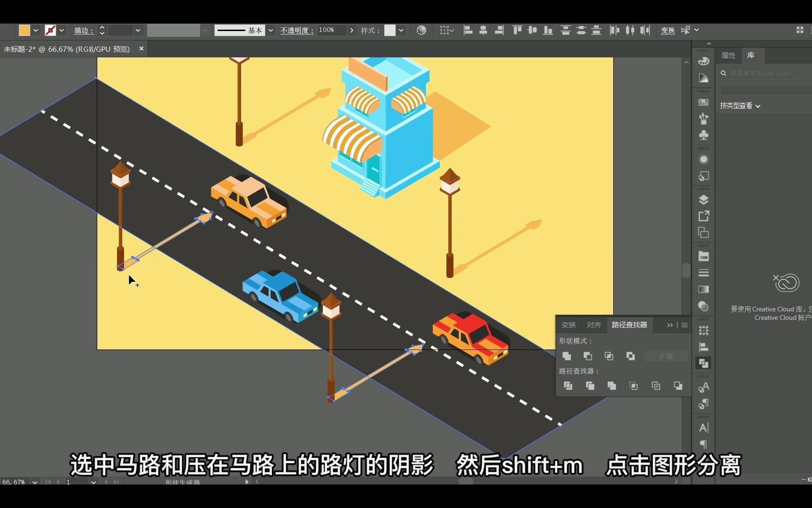Open the Layers panel icon
The width and height of the screenshot is (812, 508).
coord(703,200)
